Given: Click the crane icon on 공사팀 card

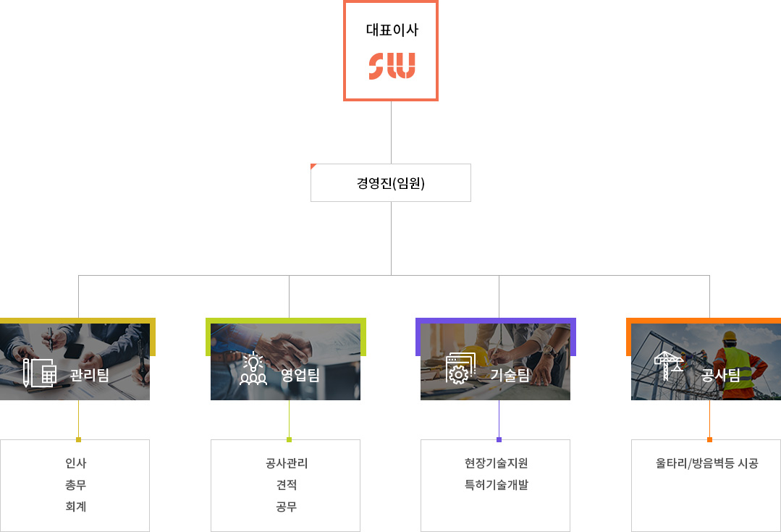Looking at the screenshot, I should 668,366.
